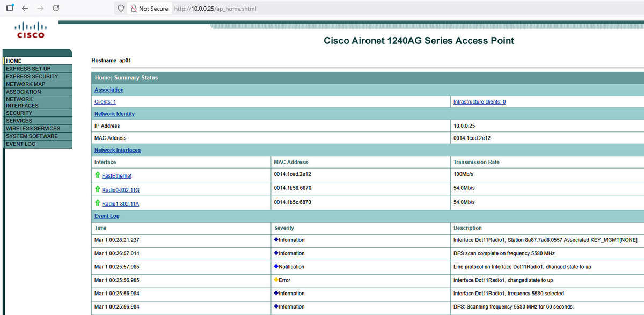This screenshot has height=315, width=644.
Task: Open the EXPRESS SET-UP page
Action: pyautogui.click(x=28, y=69)
